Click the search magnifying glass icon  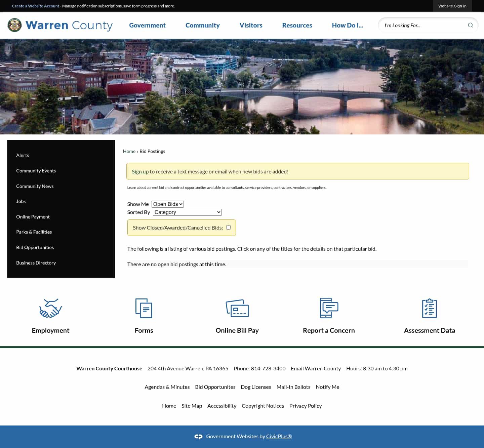(471, 25)
